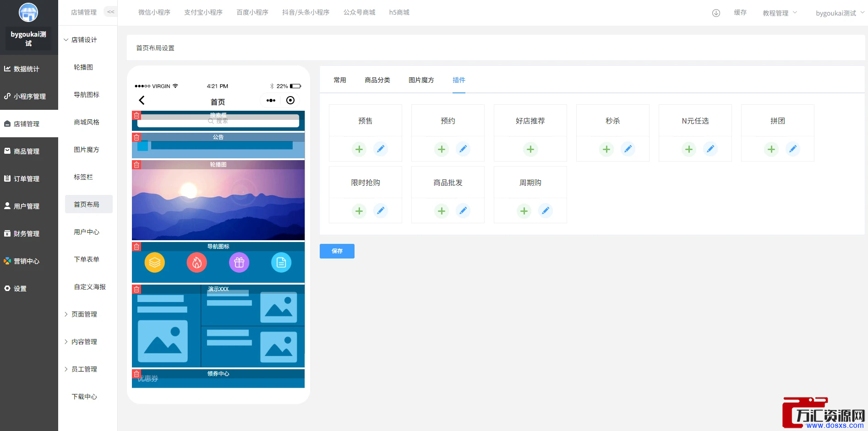
Task: Collapse the 店铺设计 menu section
Action: click(81, 40)
